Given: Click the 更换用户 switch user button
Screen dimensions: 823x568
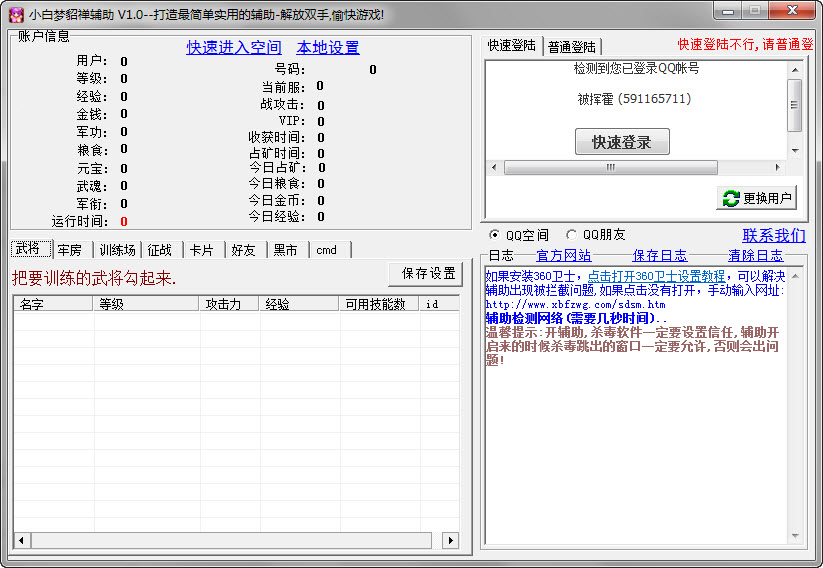Looking at the screenshot, I should pyautogui.click(x=757, y=198).
